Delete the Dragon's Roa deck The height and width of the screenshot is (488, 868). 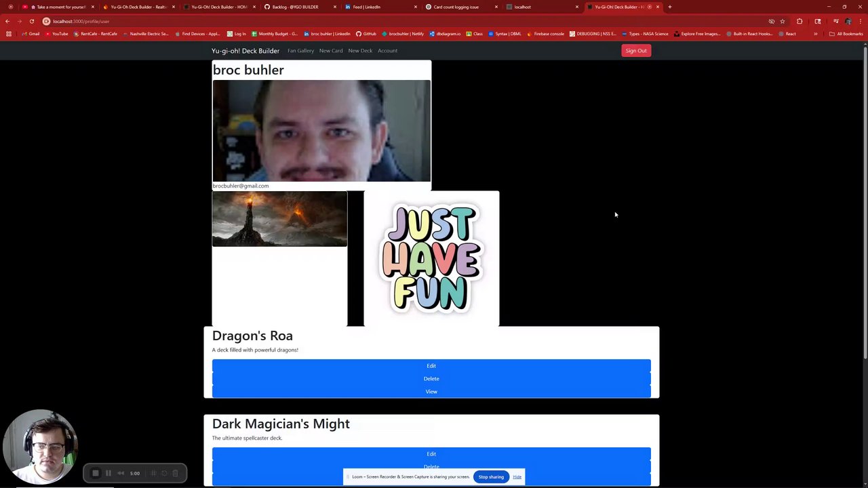(x=431, y=379)
